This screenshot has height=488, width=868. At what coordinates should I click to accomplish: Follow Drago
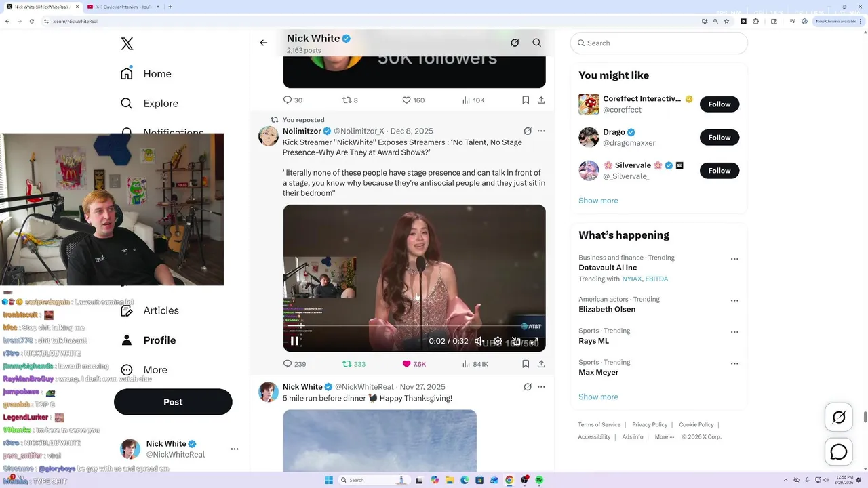[719, 138]
